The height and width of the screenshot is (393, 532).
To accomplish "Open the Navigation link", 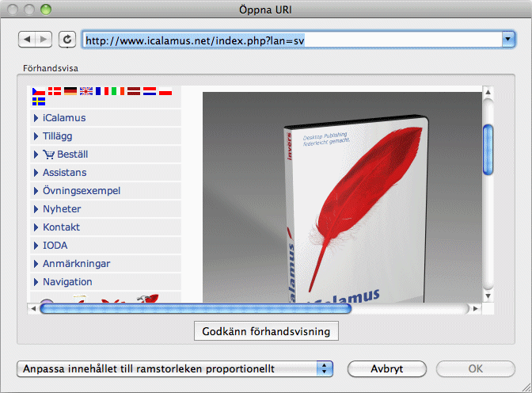I will (67, 282).
